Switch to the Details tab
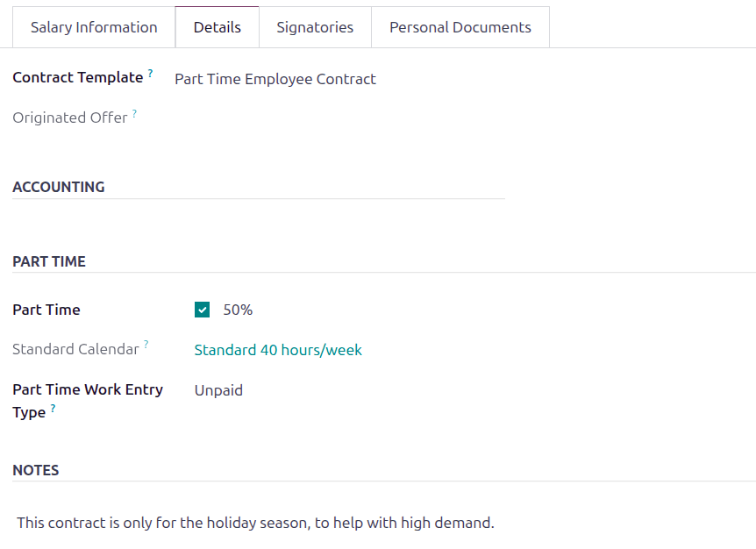Screen dimensions: 756x549 click(x=217, y=27)
